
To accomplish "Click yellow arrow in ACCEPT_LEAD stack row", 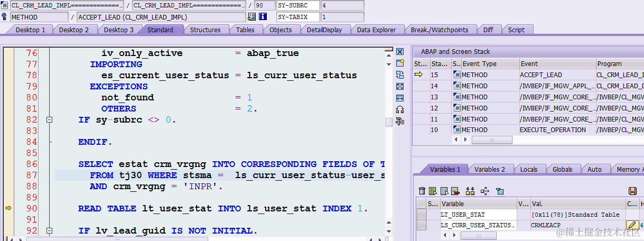I will coord(419,75).
